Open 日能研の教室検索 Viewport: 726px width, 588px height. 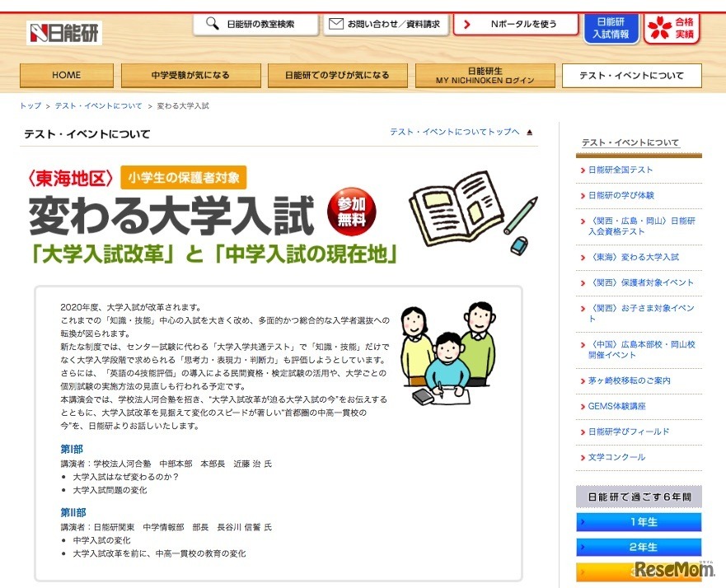[x=255, y=24]
